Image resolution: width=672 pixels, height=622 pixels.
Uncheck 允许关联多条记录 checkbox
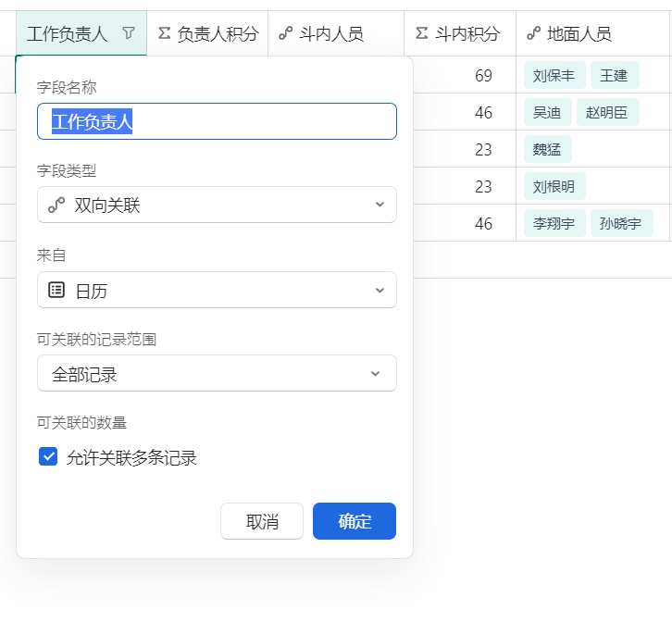(48, 456)
